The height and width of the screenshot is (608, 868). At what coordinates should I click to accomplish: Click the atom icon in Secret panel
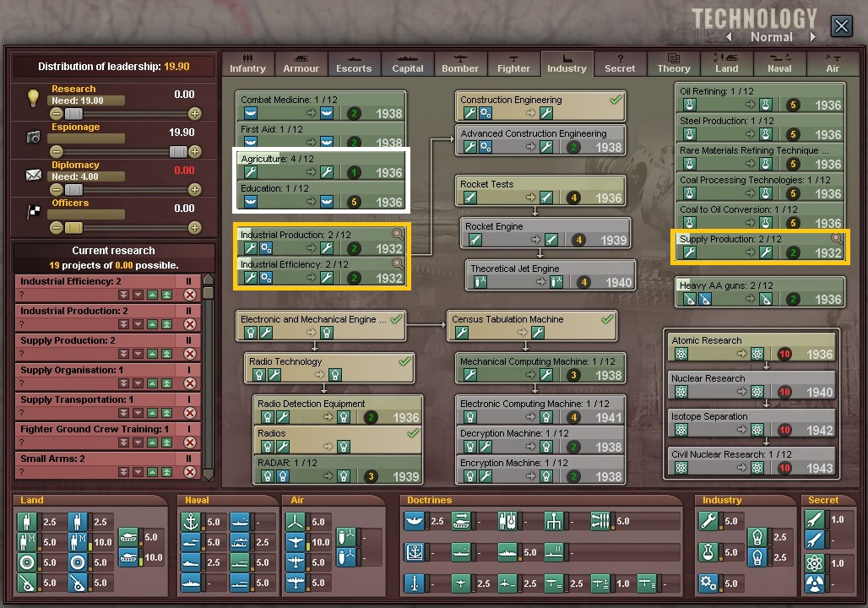click(x=814, y=563)
